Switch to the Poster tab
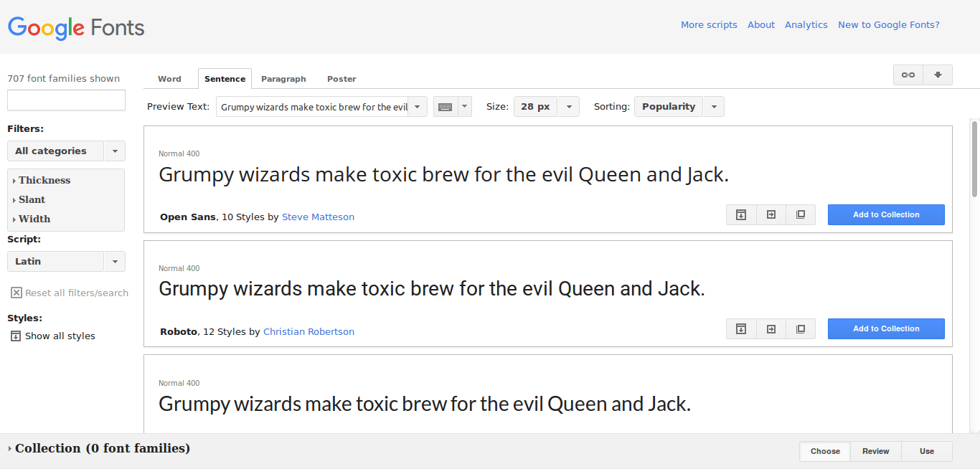This screenshot has width=980, height=469. (x=341, y=79)
